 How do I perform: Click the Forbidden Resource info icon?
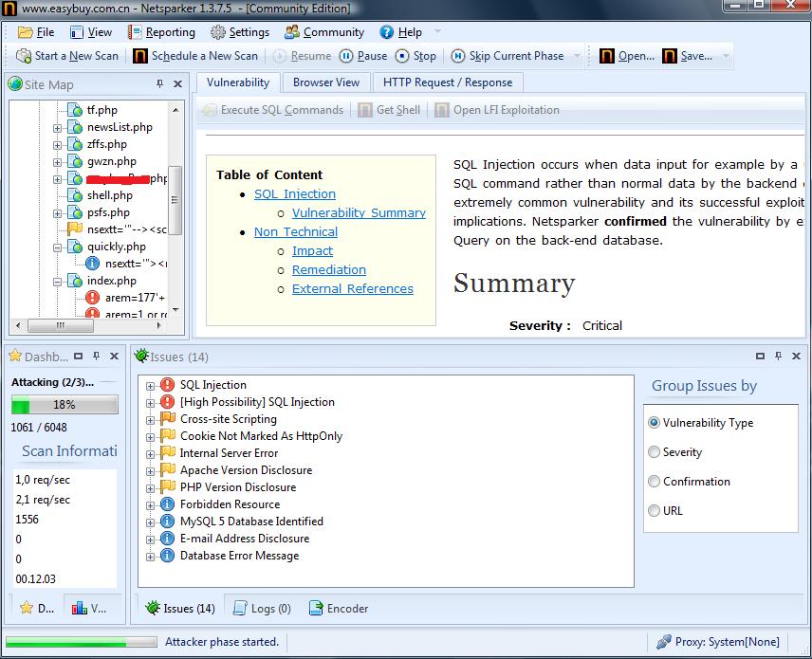(167, 503)
